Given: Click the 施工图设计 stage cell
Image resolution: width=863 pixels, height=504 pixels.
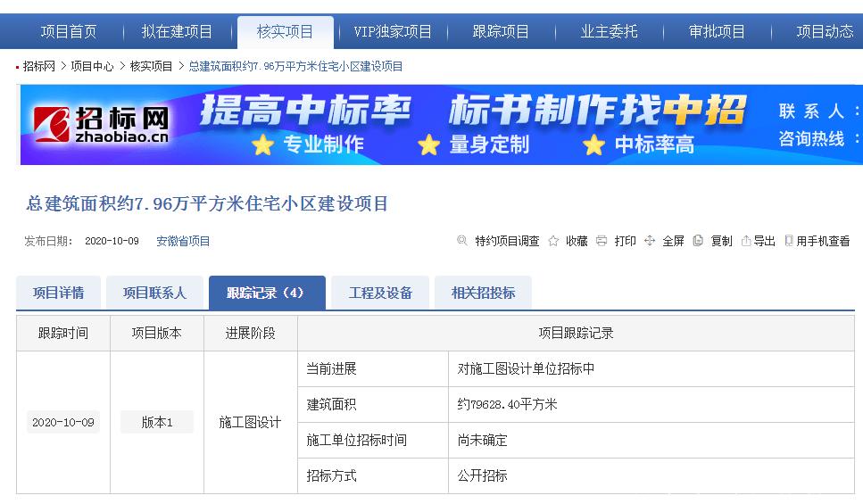Looking at the screenshot, I should pyautogui.click(x=250, y=422).
